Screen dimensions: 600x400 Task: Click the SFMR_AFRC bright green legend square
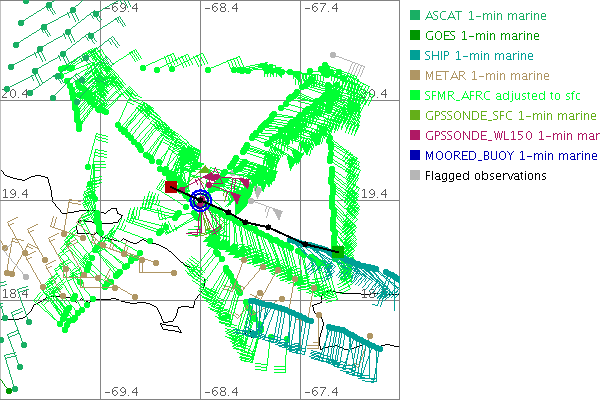[415, 96]
